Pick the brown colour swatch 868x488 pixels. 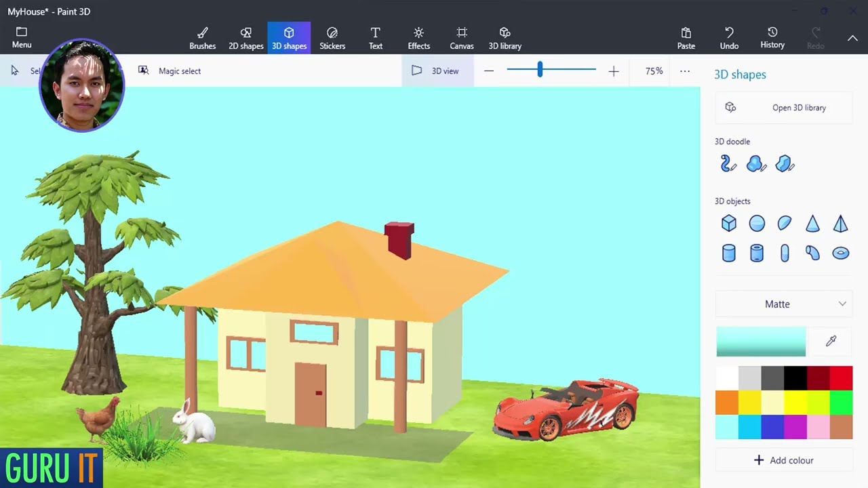pyautogui.click(x=841, y=427)
